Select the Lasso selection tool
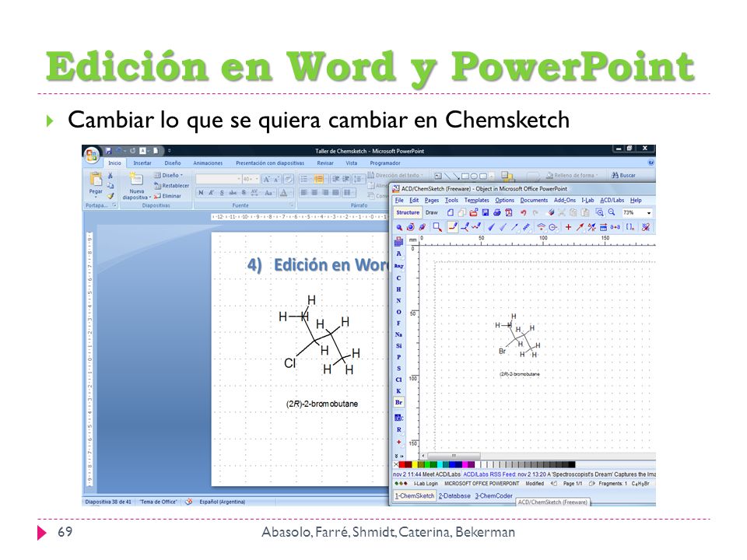The width and height of the screenshot is (747, 560). tap(437, 226)
